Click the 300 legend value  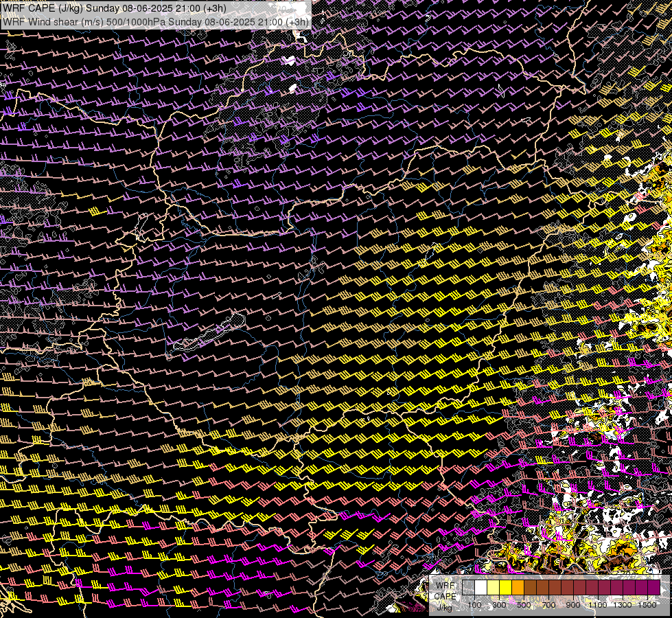click(499, 605)
